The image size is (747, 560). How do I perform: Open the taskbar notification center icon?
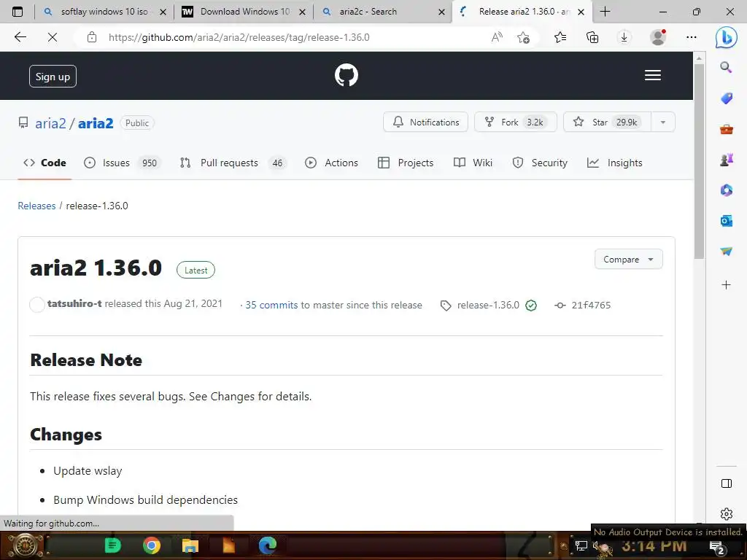coord(718,548)
